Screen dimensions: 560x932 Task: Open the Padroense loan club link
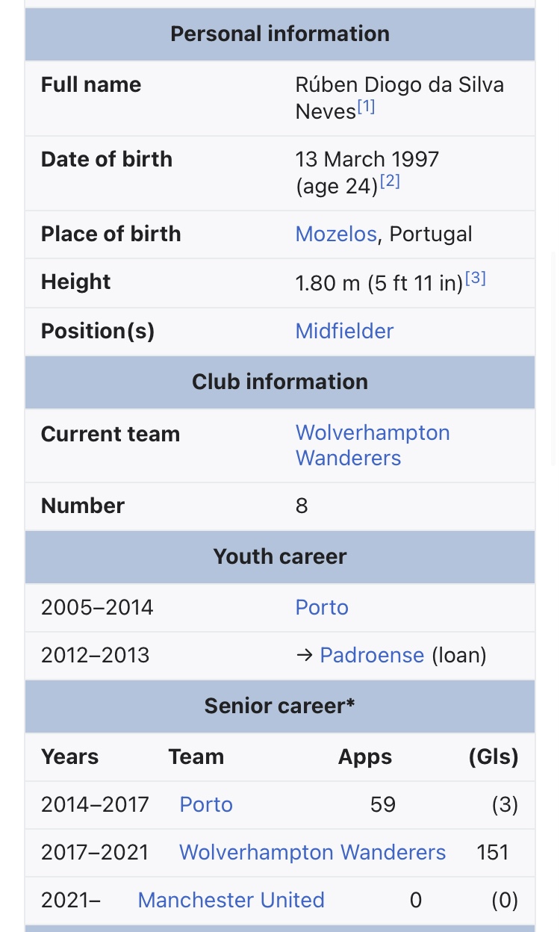(x=372, y=655)
